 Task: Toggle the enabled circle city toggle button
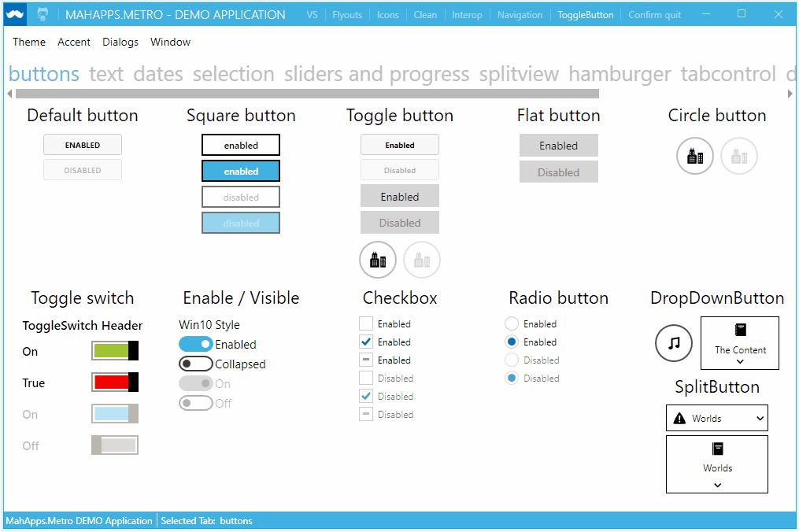tap(378, 260)
